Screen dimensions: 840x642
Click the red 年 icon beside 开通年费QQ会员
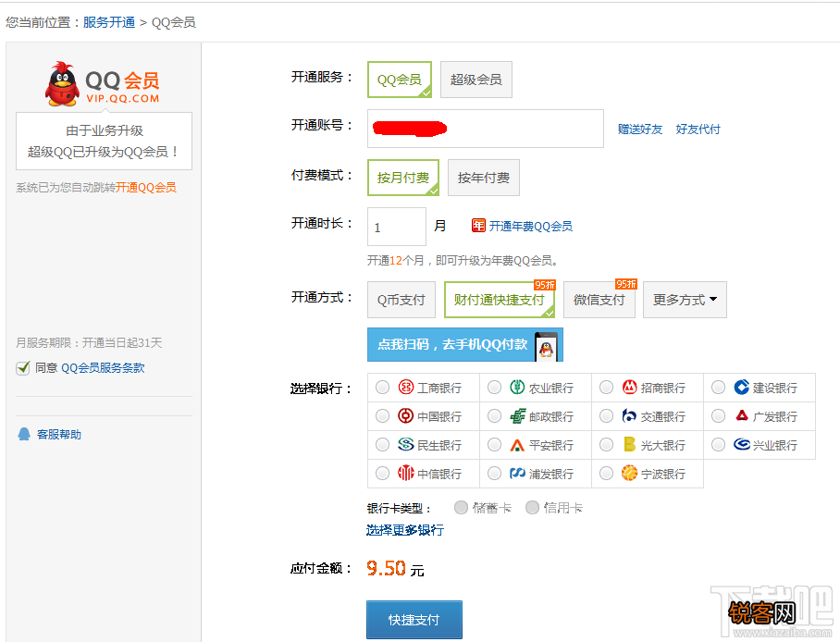click(478, 226)
